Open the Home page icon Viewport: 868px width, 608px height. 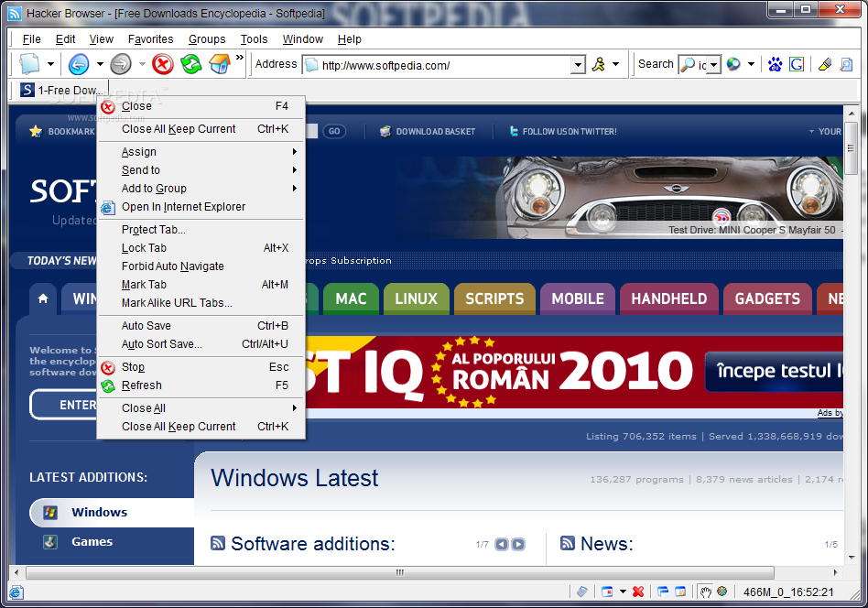click(x=219, y=64)
